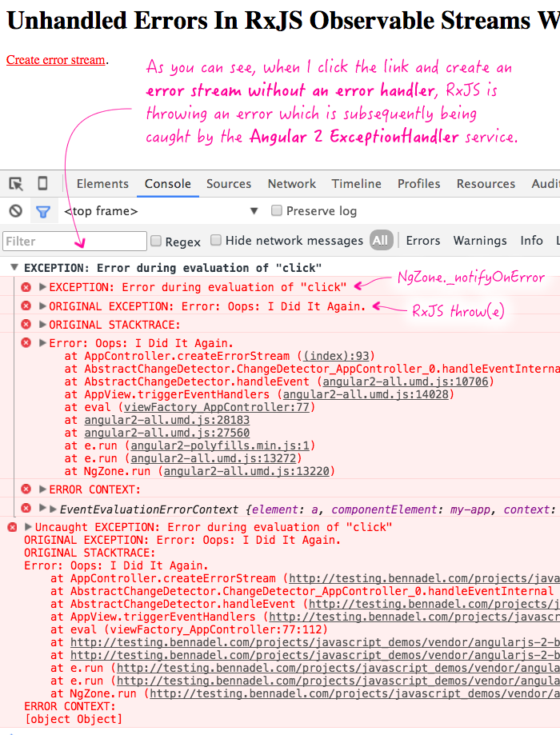Expand the red EXCEPTION click error entry
This screenshot has width=560, height=735.
click(42, 286)
